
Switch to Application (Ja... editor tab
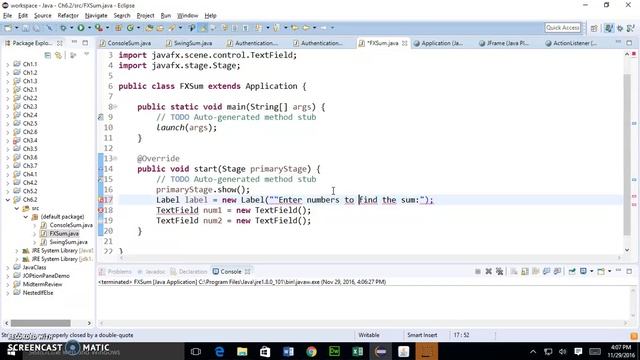(438, 43)
